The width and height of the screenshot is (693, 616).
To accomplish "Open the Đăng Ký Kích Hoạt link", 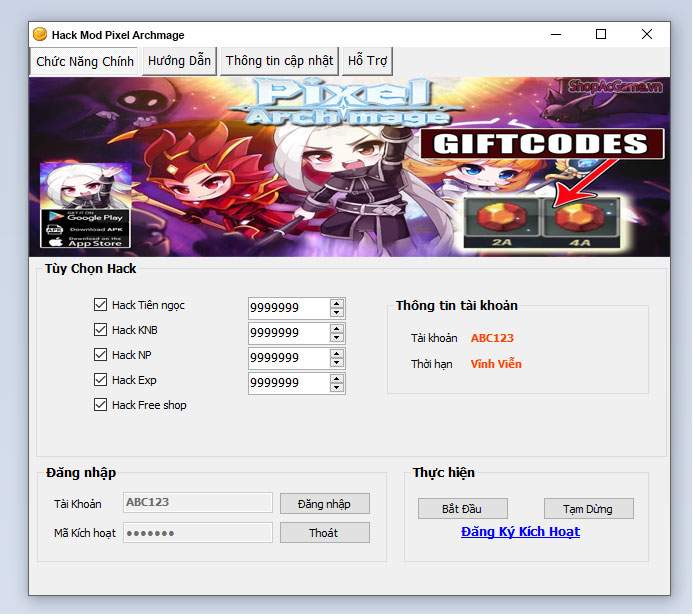I will [x=520, y=532].
